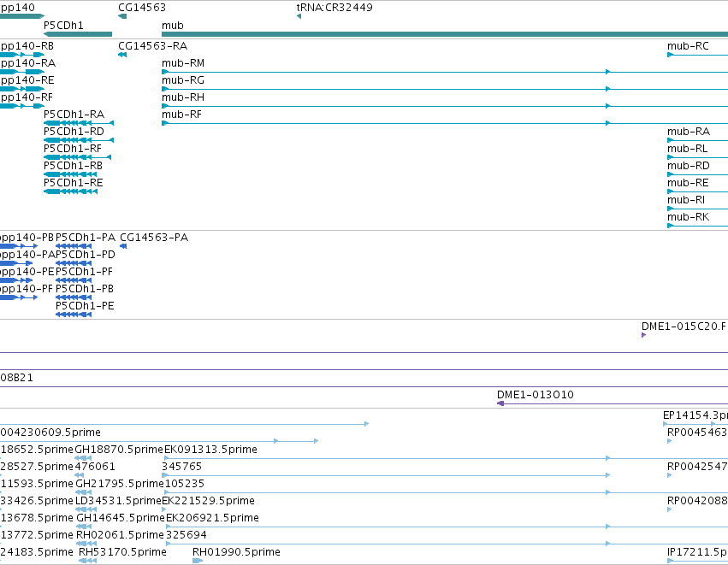Click transcript P5CDh1-RB label

74,166
